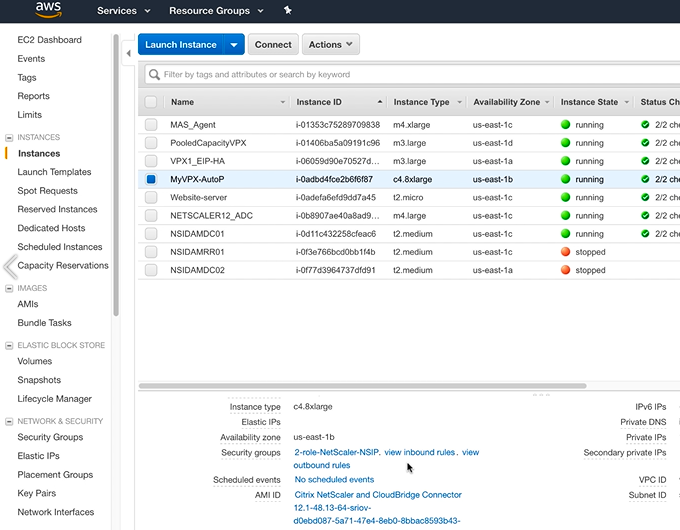The height and width of the screenshot is (530, 680).
Task: Collapse the INSTANCES section in sidebar
Action: (9, 137)
